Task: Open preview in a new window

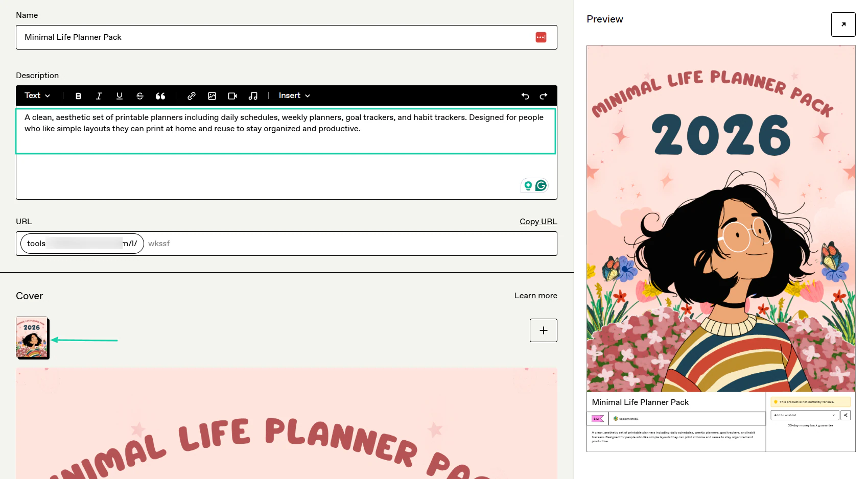Action: (843, 25)
